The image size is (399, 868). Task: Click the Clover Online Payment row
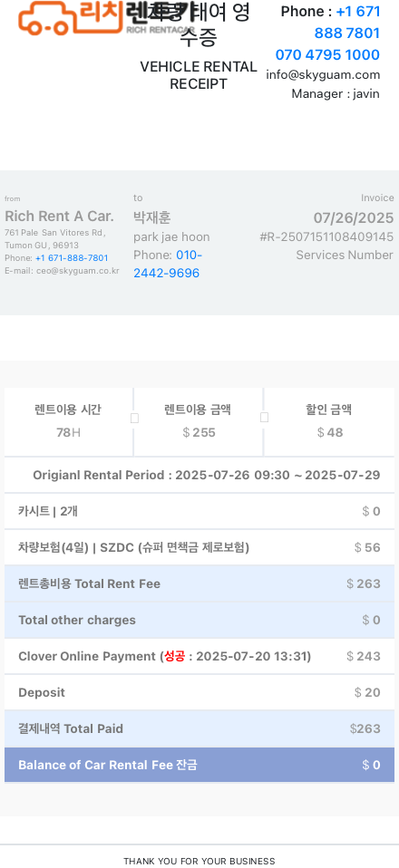point(199,656)
